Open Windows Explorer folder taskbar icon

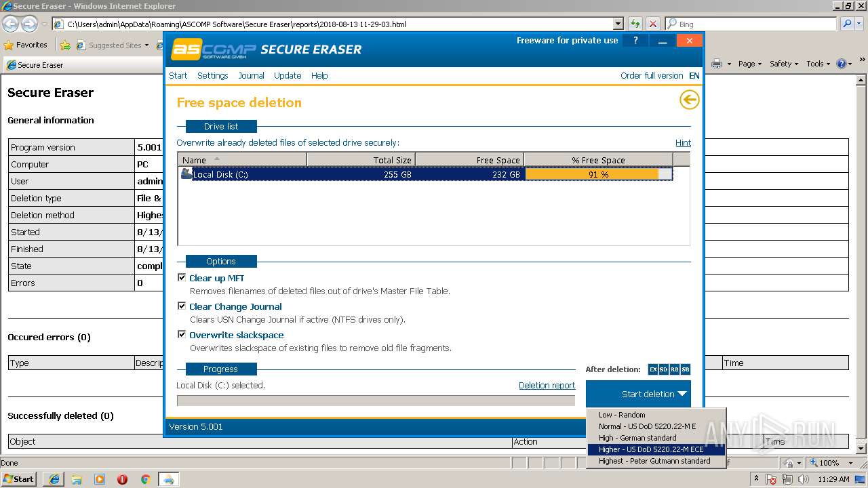(x=77, y=479)
